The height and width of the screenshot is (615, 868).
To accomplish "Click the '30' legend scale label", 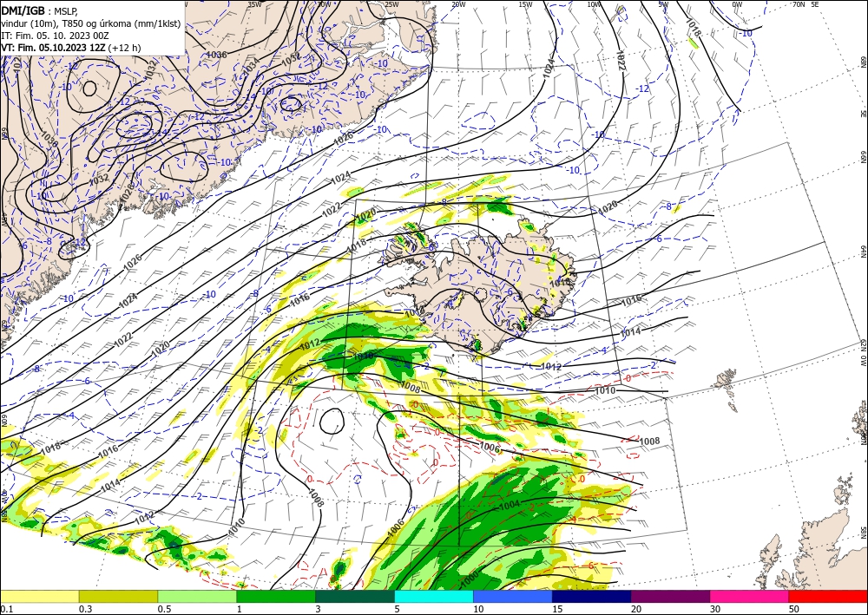I will 714,610.
